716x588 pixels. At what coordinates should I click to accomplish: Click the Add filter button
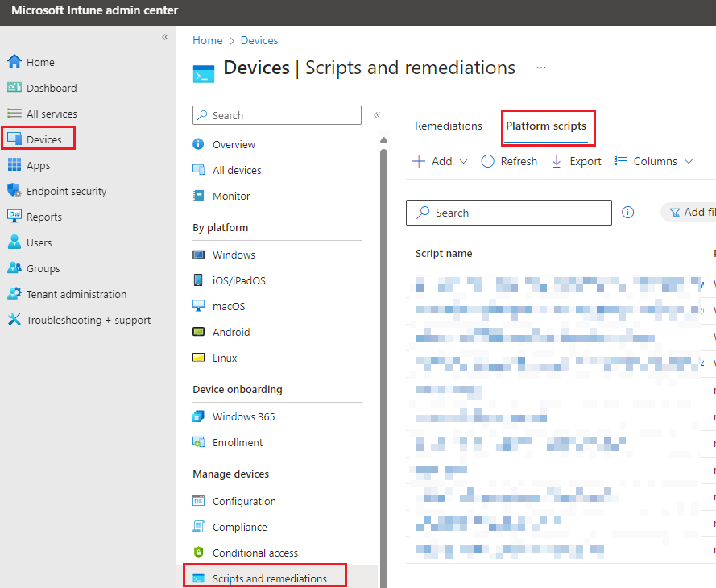coord(689,212)
